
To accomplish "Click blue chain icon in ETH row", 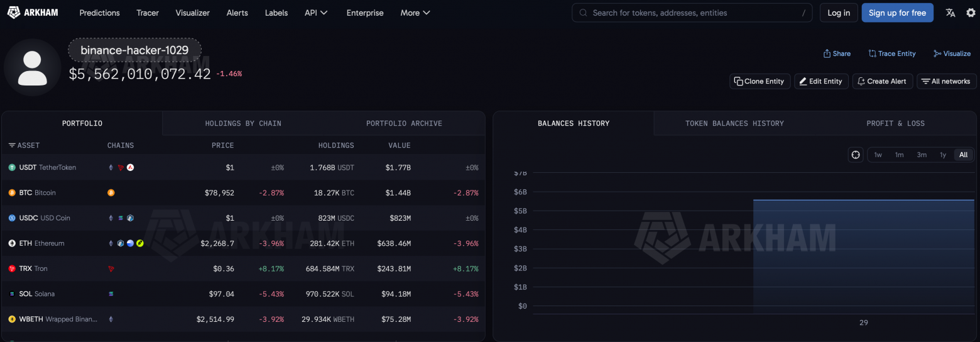I will click(130, 243).
